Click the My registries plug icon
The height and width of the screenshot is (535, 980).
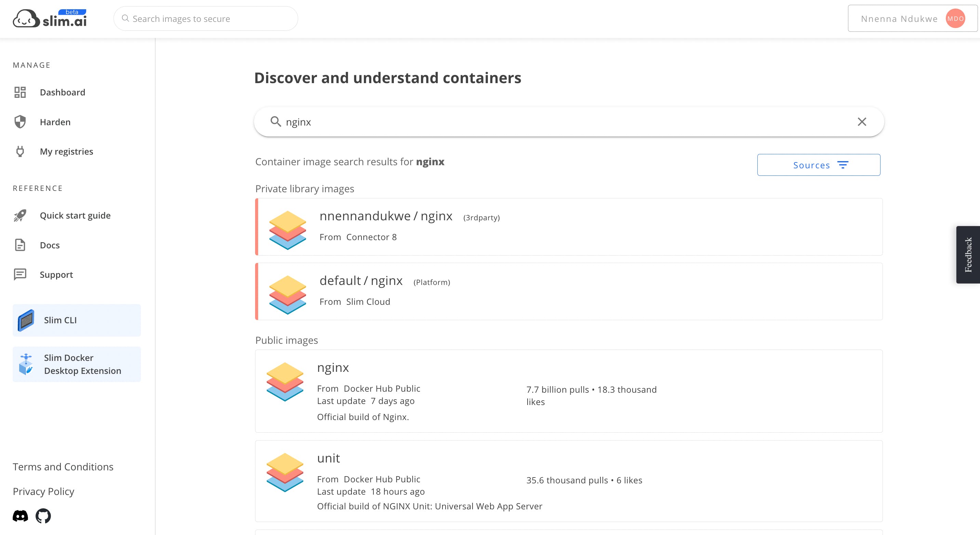pyautogui.click(x=20, y=152)
